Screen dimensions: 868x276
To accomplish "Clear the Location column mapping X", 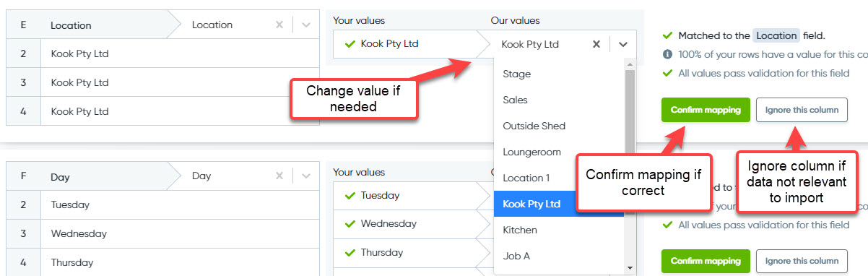I will 279,25.
